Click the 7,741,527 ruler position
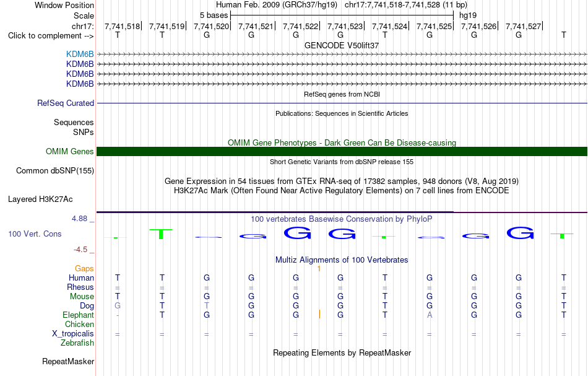This screenshot has width=588, height=376. pos(523,26)
